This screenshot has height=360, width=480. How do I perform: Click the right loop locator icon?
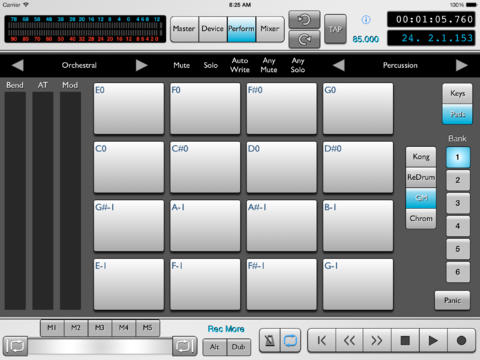184,346
